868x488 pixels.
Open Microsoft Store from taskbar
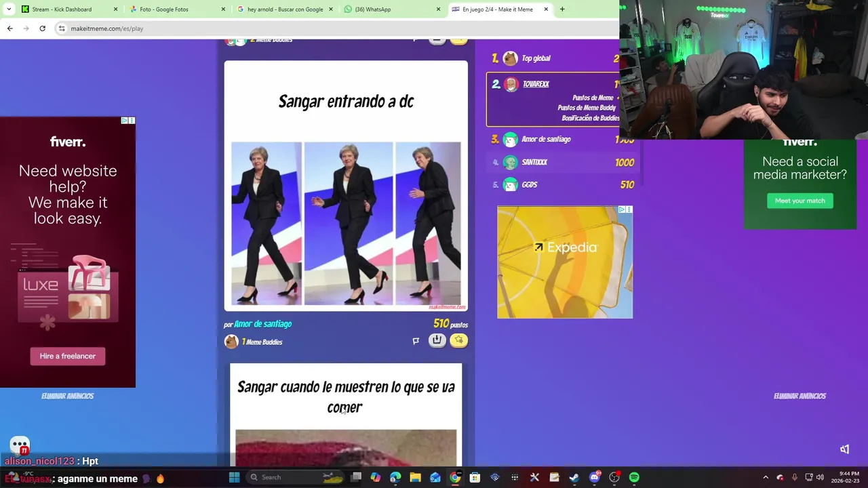coord(475,477)
